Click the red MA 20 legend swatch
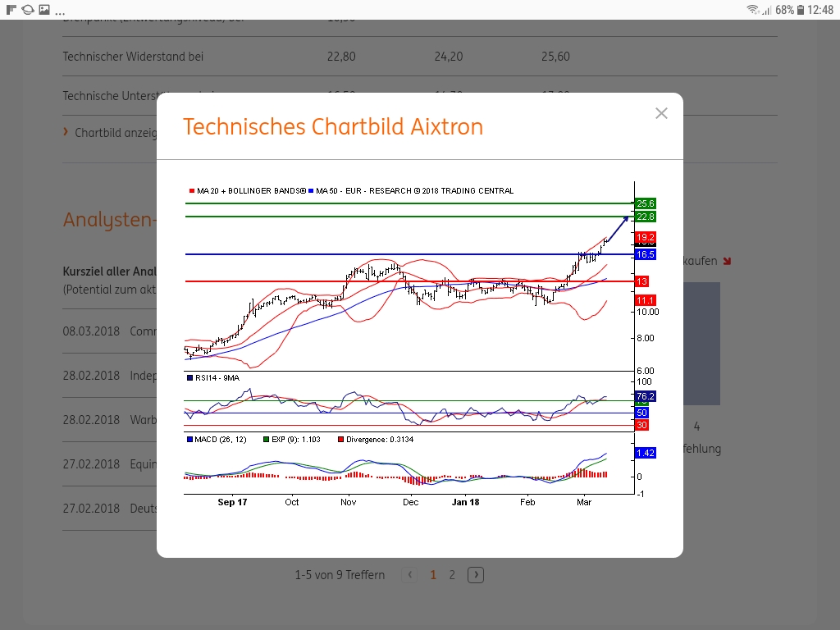Viewport: 840px width, 630px height. [x=192, y=191]
